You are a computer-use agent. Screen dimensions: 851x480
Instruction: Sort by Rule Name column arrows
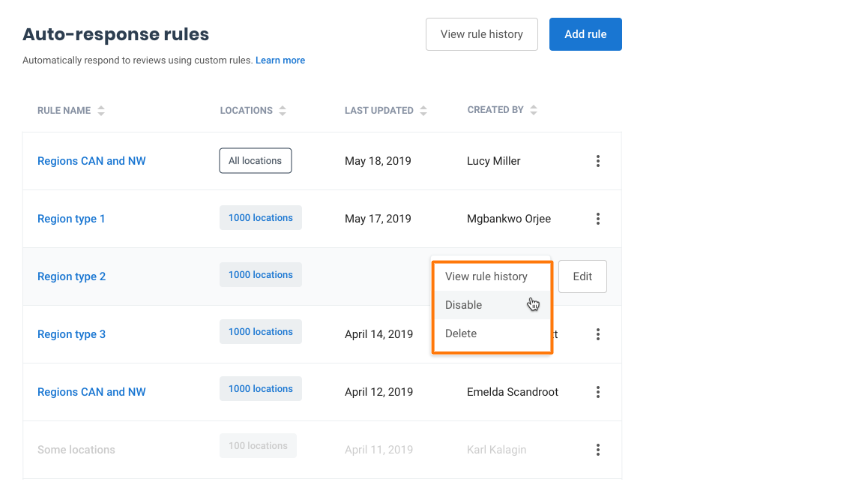click(x=101, y=111)
